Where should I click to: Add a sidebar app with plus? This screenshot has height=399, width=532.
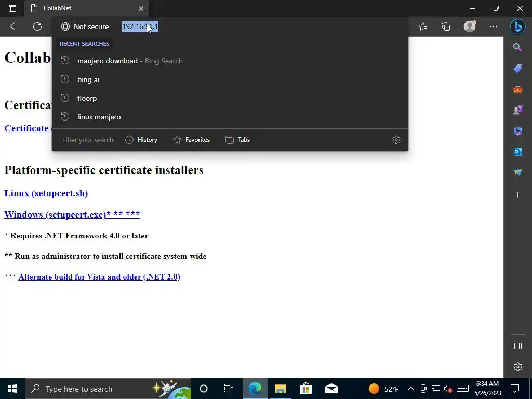point(518,195)
